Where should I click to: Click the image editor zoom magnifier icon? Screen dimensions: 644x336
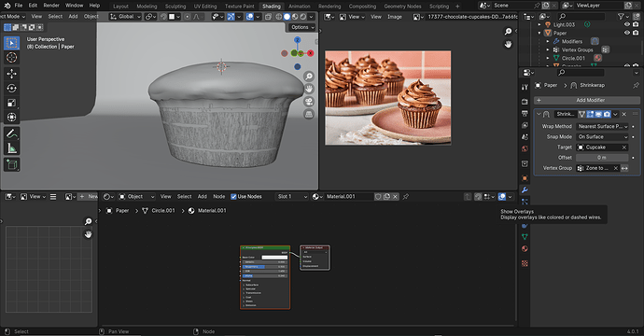point(508,32)
